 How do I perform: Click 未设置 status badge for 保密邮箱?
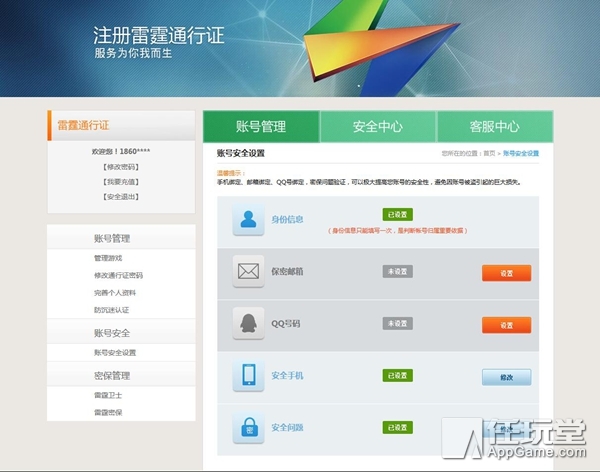398,271
